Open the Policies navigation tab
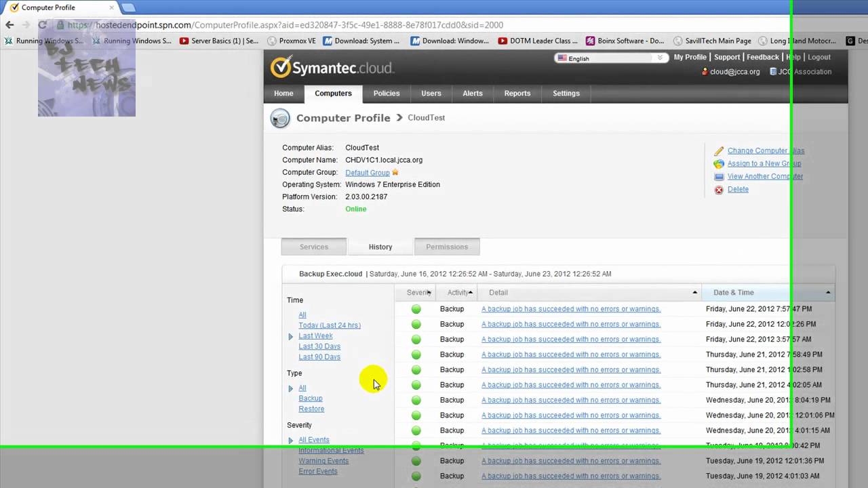 pos(387,94)
